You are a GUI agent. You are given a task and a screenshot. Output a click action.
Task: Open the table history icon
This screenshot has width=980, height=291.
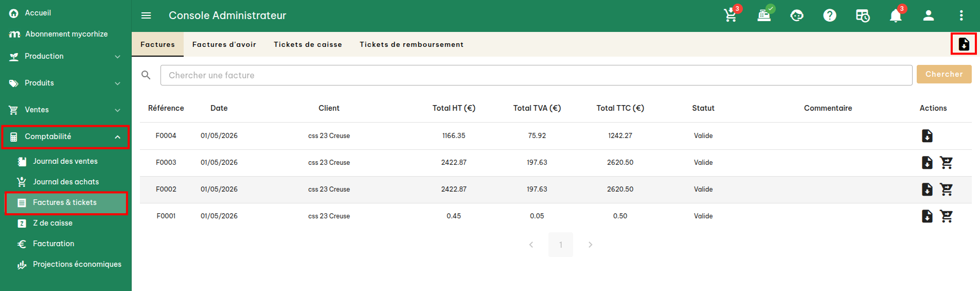(863, 15)
